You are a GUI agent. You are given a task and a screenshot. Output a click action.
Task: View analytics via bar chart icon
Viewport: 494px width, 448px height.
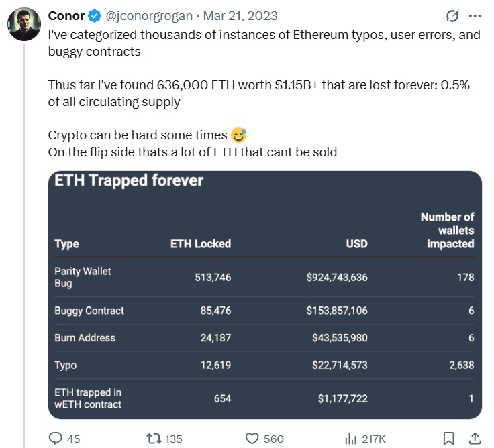(350, 439)
